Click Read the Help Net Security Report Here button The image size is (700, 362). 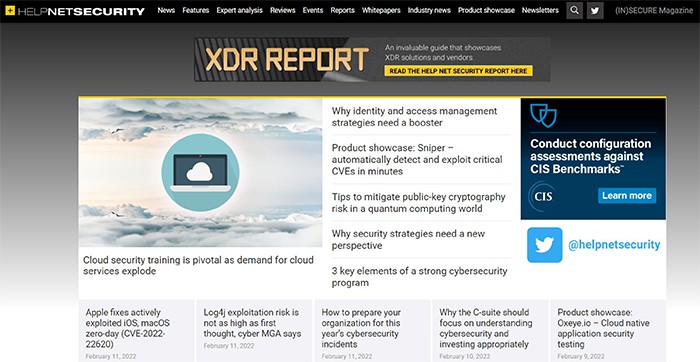(458, 71)
